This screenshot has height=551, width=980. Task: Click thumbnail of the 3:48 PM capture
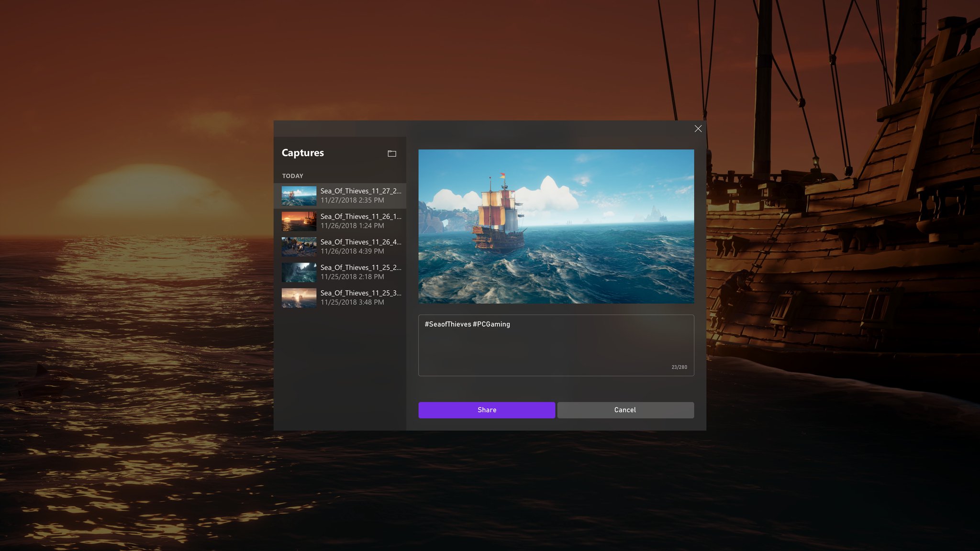299,298
